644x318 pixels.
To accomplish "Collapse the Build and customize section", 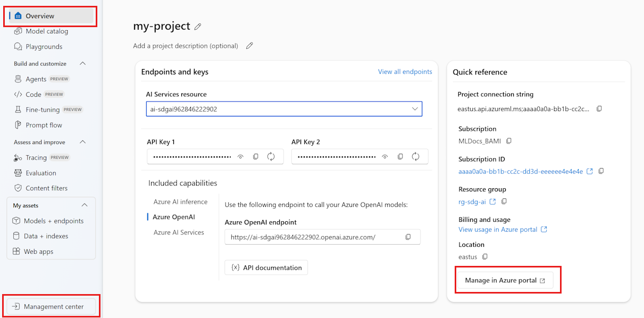I will pos(82,64).
